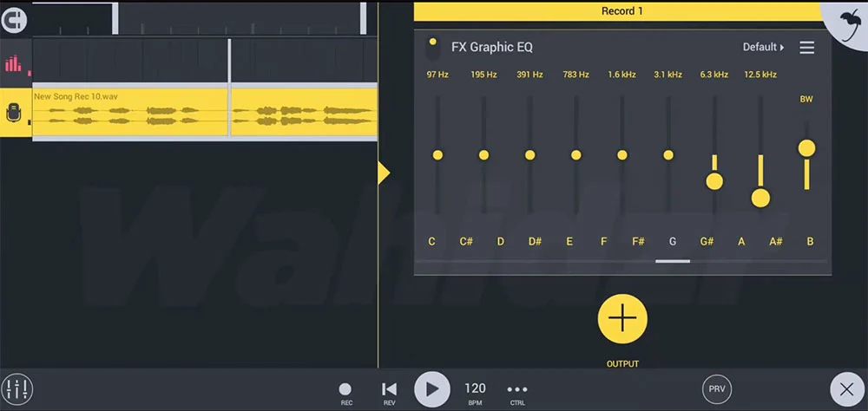Click the PRV preview button

point(717,388)
